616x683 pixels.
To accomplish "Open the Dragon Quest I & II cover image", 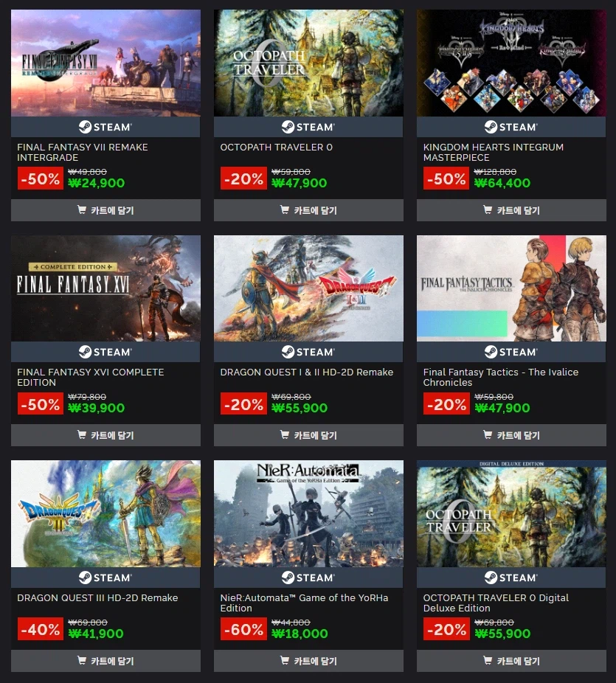I will tap(308, 288).
